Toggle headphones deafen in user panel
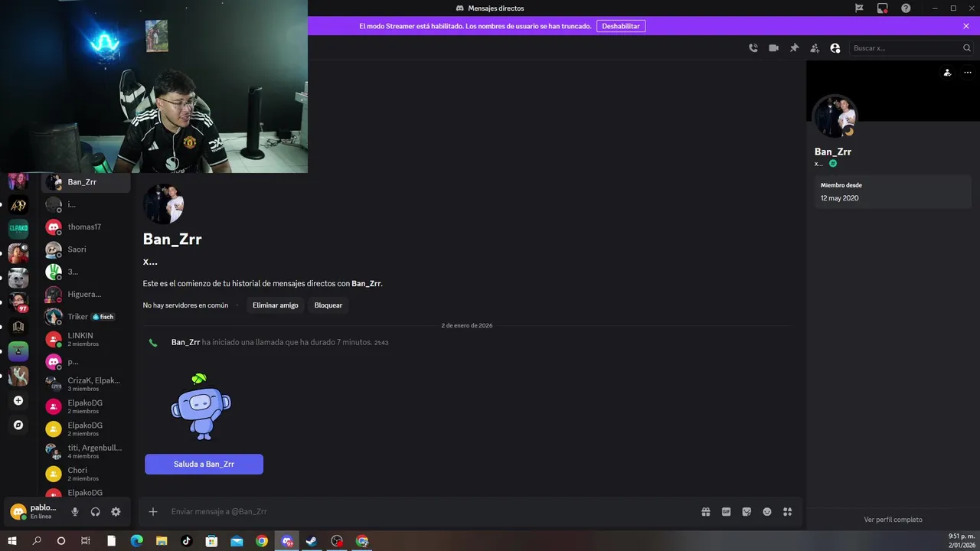The image size is (980, 551). coord(96,512)
